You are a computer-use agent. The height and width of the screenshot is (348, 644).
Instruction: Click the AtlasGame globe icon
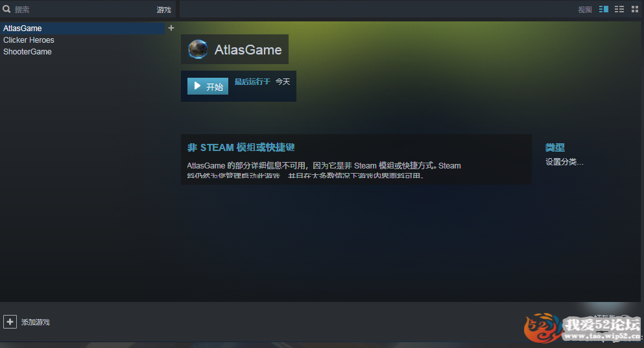198,49
